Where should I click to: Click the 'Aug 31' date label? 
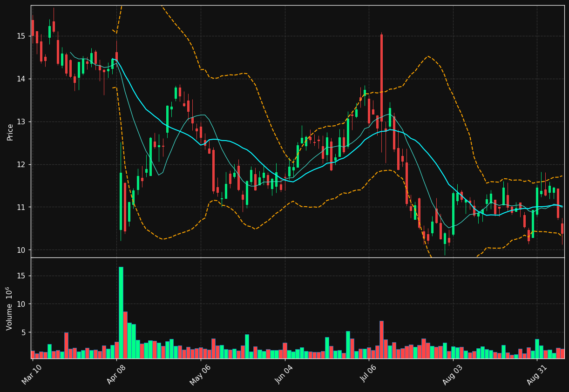point(537,374)
